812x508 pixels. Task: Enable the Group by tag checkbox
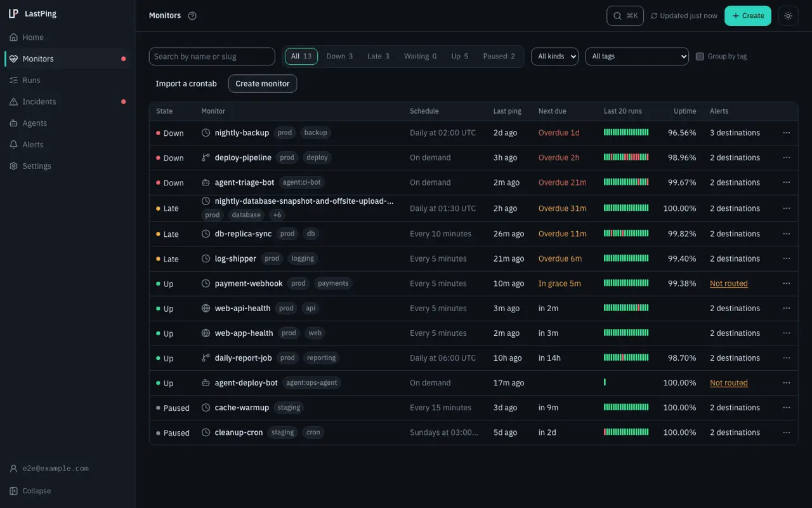(x=700, y=57)
